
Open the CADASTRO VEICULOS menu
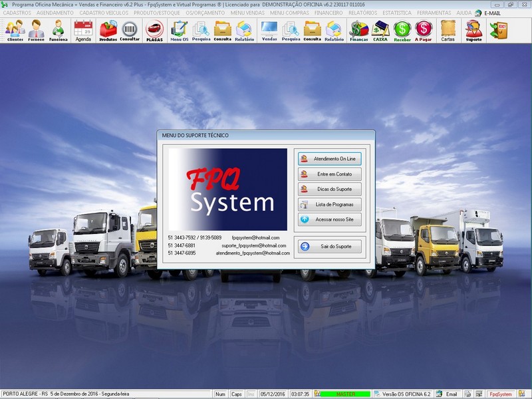pyautogui.click(x=104, y=13)
